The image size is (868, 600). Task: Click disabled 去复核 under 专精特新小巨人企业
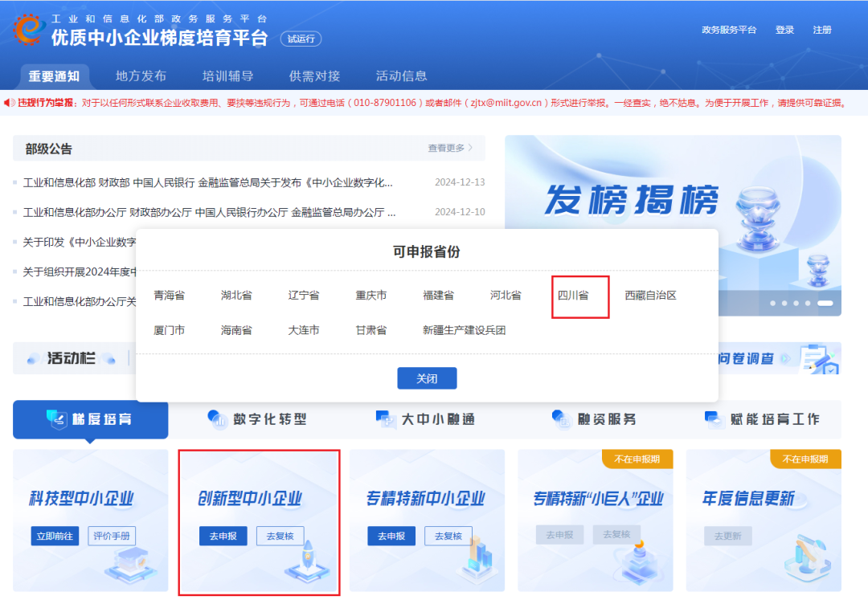(616, 535)
